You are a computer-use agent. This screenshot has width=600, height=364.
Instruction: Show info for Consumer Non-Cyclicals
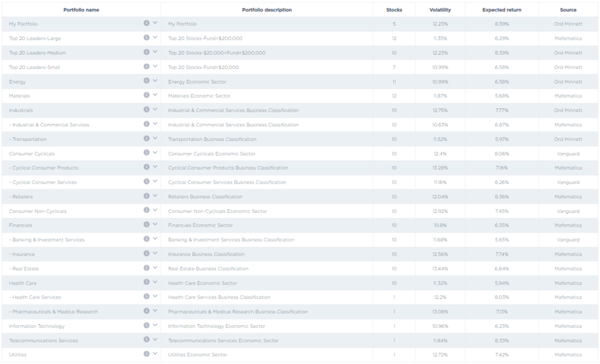[x=146, y=210]
